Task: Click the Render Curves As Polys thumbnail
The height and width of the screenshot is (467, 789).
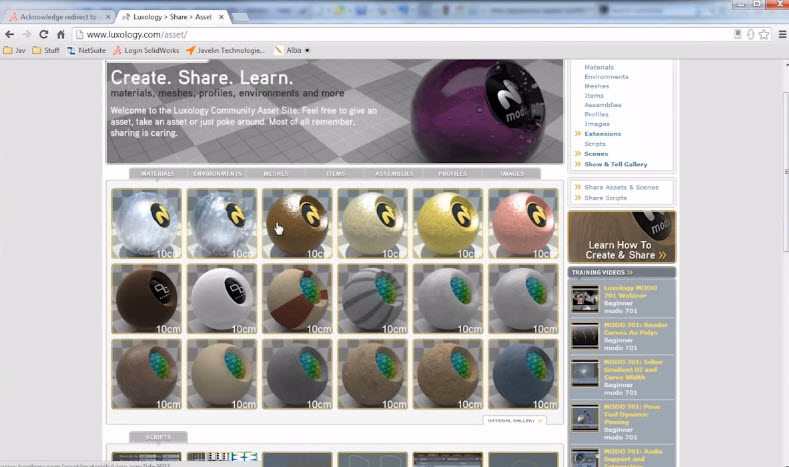Action: click(x=585, y=336)
